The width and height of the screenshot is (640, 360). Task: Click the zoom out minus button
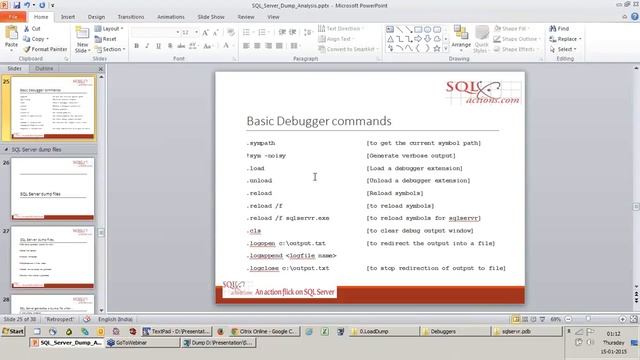pyautogui.click(x=568, y=319)
